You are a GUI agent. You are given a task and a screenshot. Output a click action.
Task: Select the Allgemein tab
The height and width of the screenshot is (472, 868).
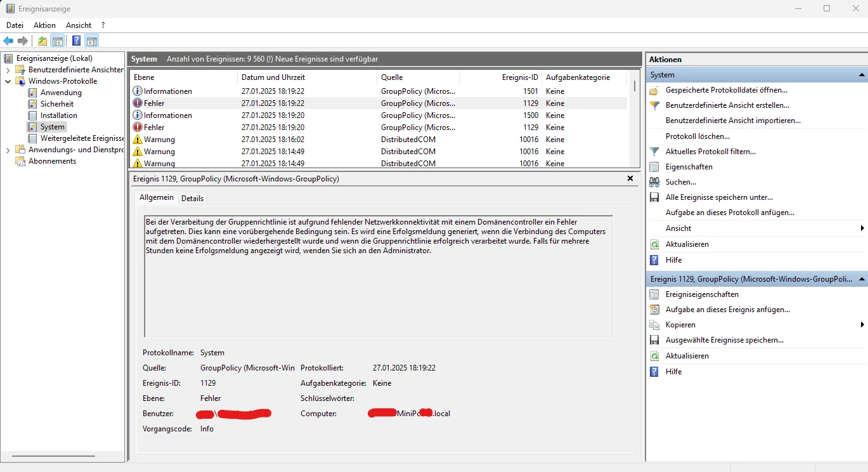pos(157,198)
